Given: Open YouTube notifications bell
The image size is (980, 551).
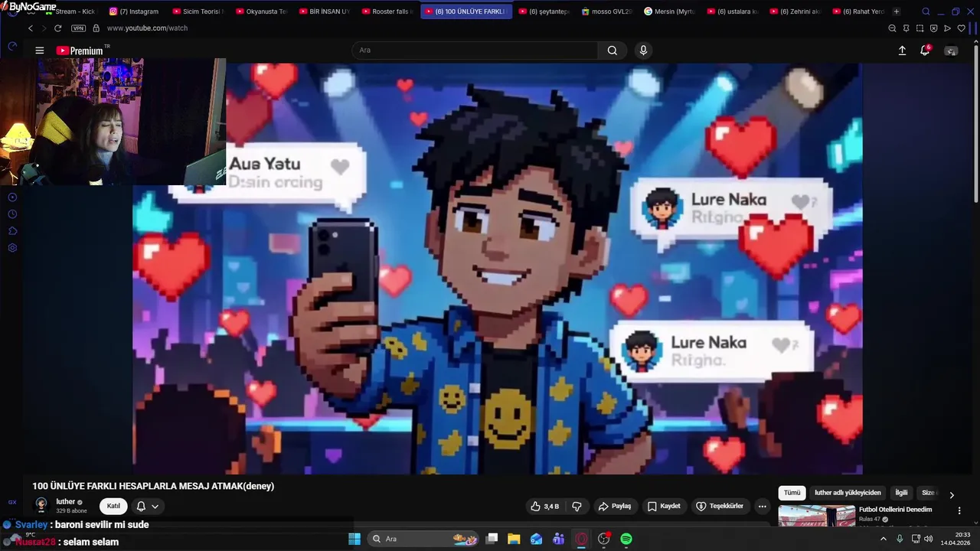Looking at the screenshot, I should click(925, 51).
